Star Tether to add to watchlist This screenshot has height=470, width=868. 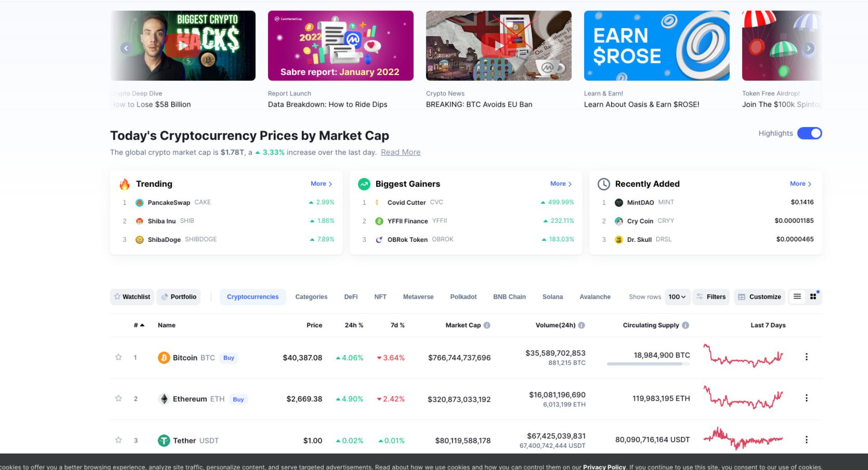click(x=118, y=440)
